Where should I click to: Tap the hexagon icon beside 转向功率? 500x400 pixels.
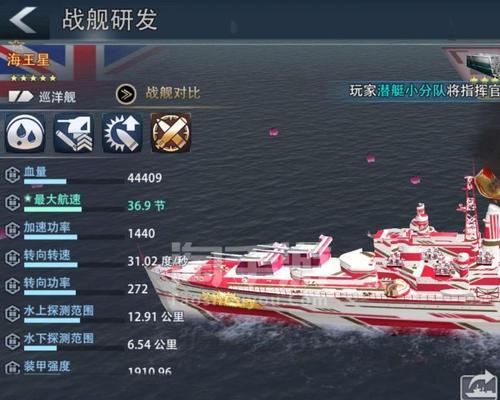(13, 286)
